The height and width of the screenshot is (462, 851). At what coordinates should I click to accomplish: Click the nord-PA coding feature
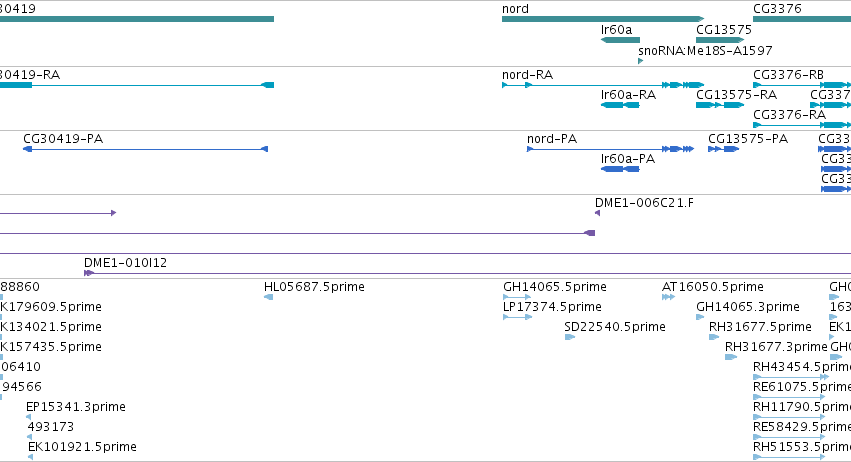(611, 149)
